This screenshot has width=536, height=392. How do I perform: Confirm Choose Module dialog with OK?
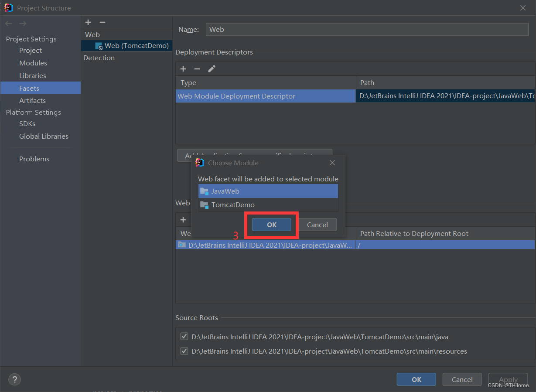coord(271,225)
